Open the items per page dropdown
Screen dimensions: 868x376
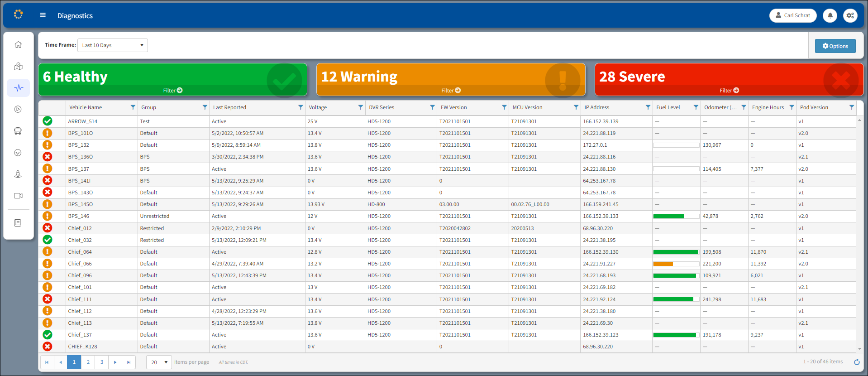(x=159, y=362)
